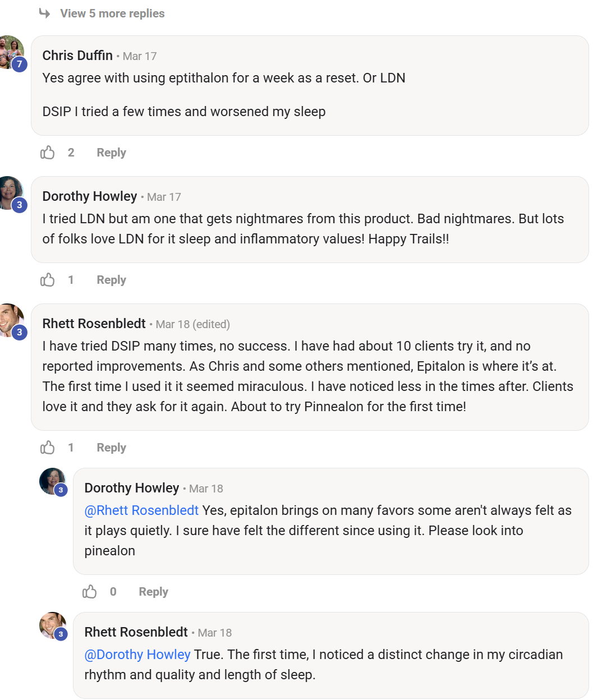Open Rhett Rosenbledt's avatar on DSIP comment
Screen dimensions: 593x700
tap(10, 319)
